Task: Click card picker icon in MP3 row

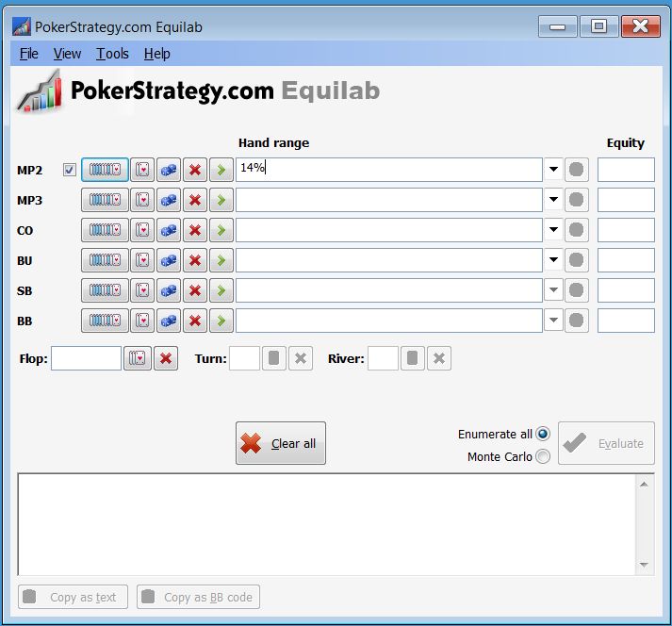Action: tap(142, 200)
